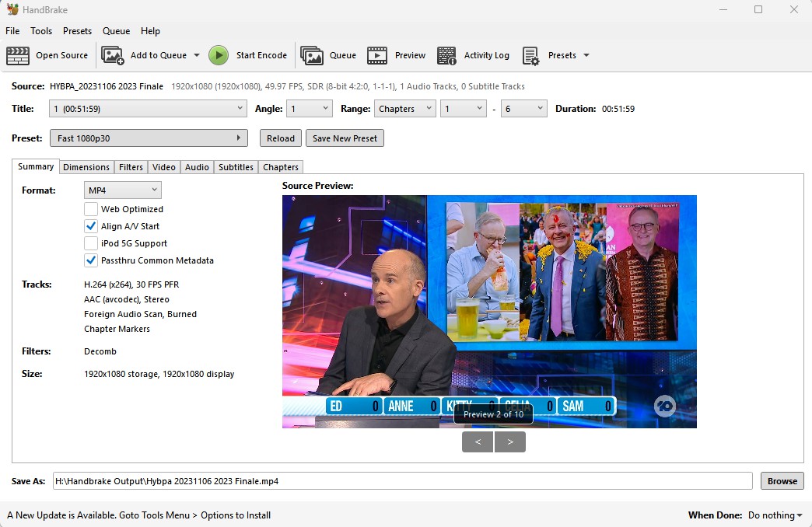Show previous preview image
This screenshot has height=527, width=812.
[x=478, y=441]
